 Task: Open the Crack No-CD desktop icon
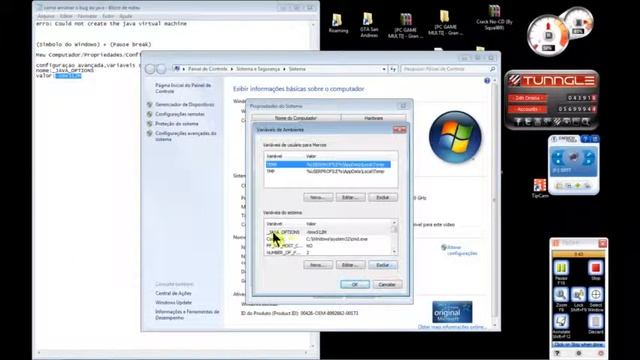(x=494, y=11)
